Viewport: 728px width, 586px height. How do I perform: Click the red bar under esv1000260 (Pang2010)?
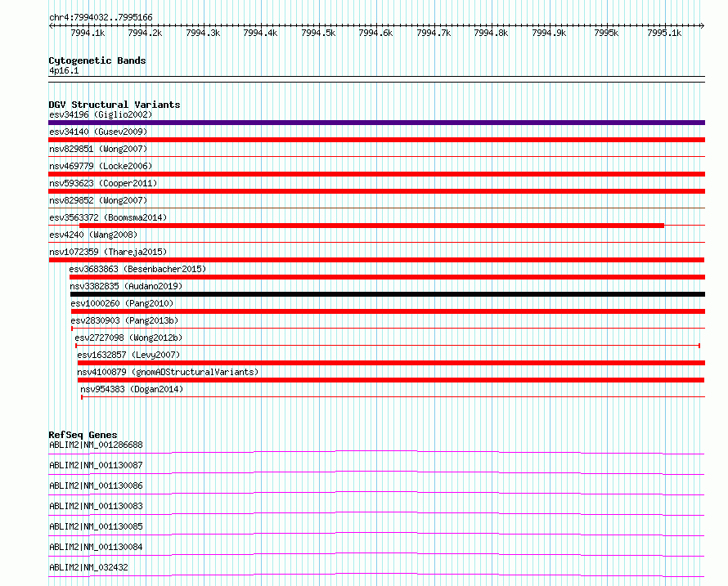point(389,311)
